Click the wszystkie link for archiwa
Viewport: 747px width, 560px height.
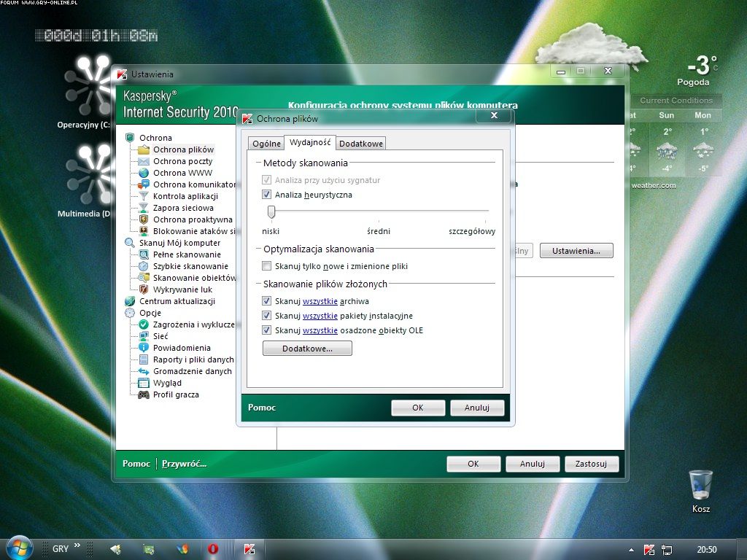tap(320, 301)
